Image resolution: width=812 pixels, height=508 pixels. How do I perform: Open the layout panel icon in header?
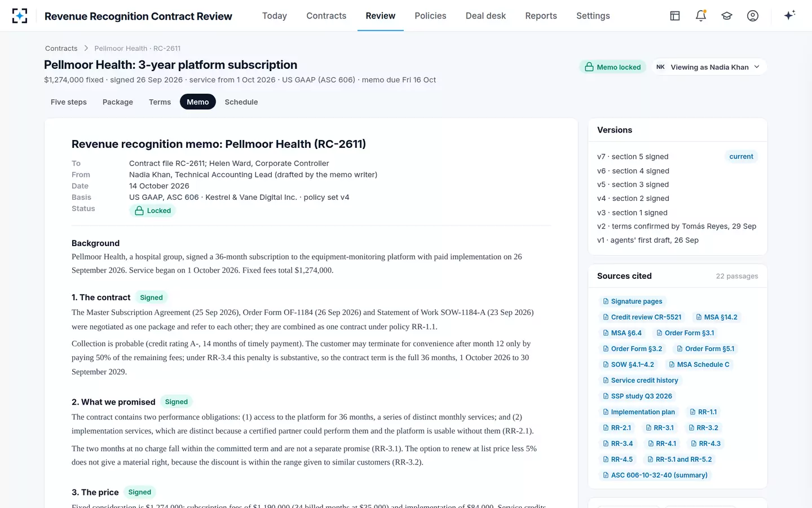point(675,16)
